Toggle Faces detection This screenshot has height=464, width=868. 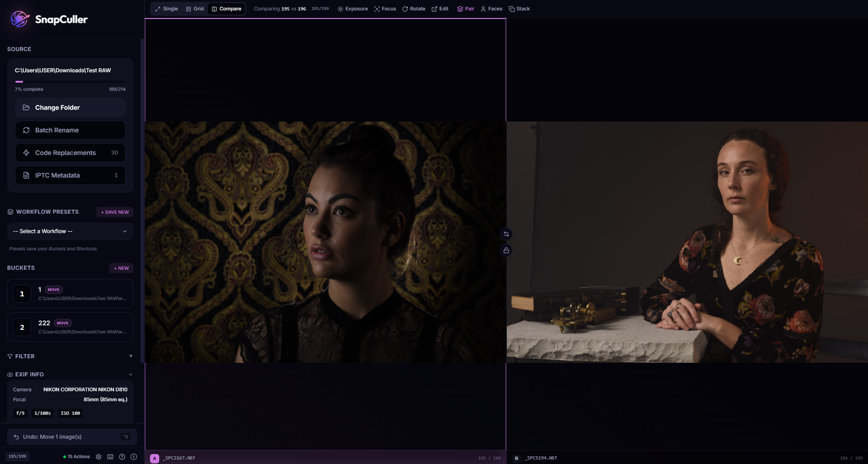(x=491, y=9)
